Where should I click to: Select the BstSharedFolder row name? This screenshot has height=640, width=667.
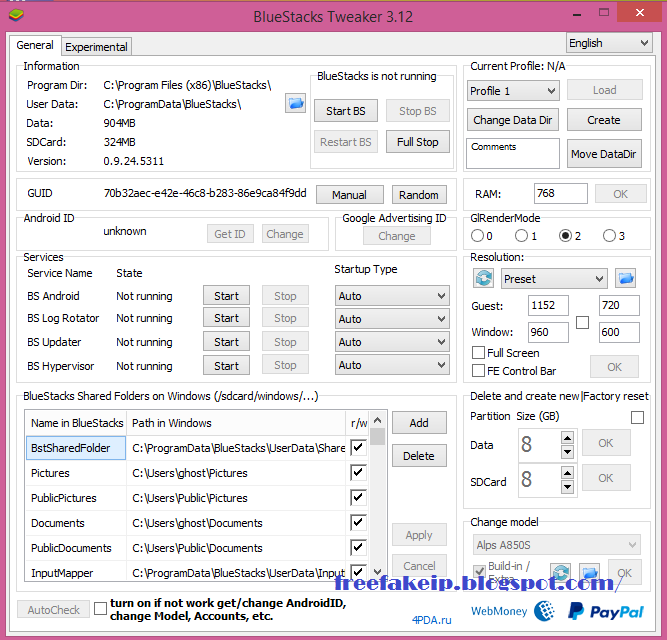tap(76, 448)
